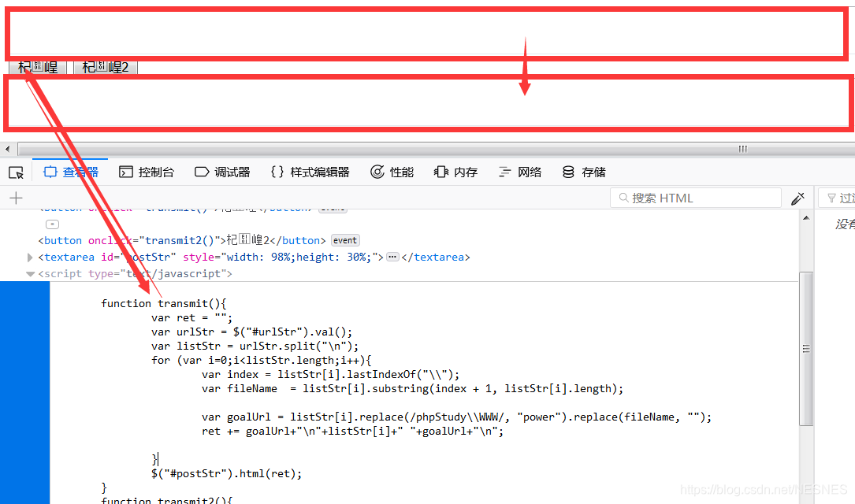Click the line starting 'var index ='
The width and height of the screenshot is (855, 504).
330,374
